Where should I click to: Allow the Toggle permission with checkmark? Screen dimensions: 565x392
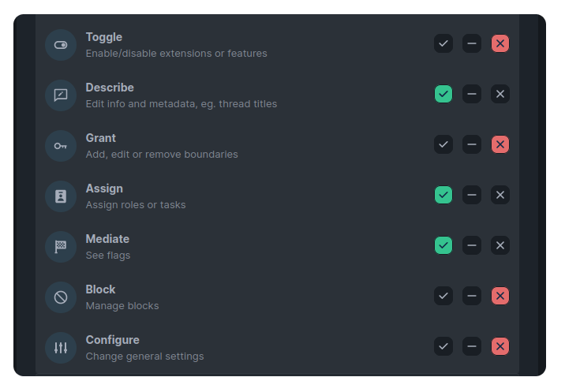pos(443,43)
